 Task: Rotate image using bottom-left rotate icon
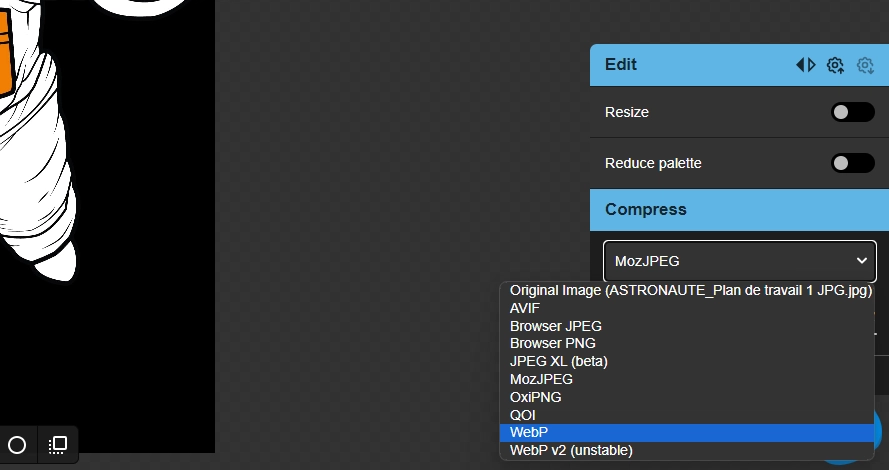point(58,445)
